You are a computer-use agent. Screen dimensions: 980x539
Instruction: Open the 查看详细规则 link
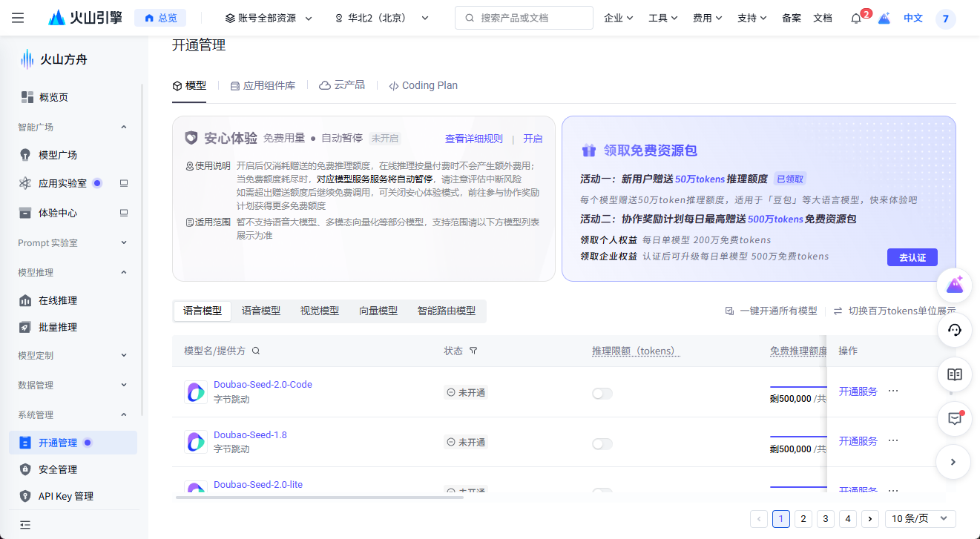(473, 139)
